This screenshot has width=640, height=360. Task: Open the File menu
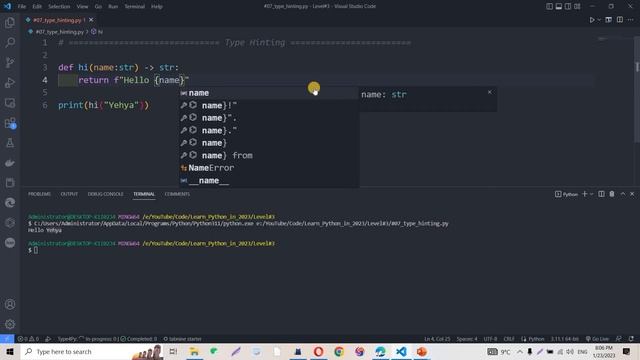[x=22, y=7]
